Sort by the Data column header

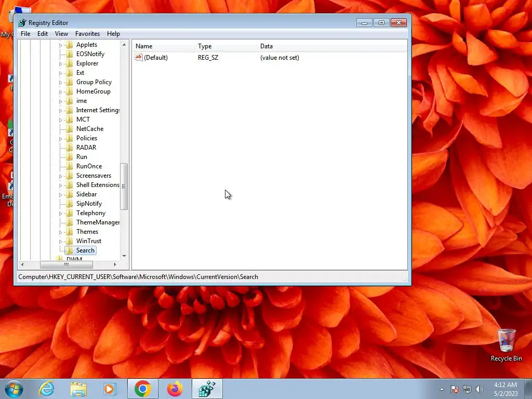point(332,46)
